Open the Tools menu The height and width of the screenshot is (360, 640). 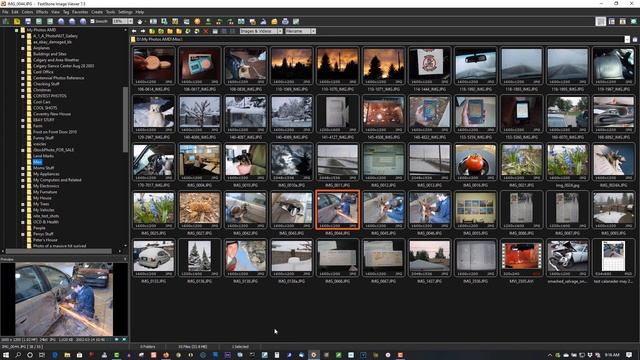tap(111, 12)
